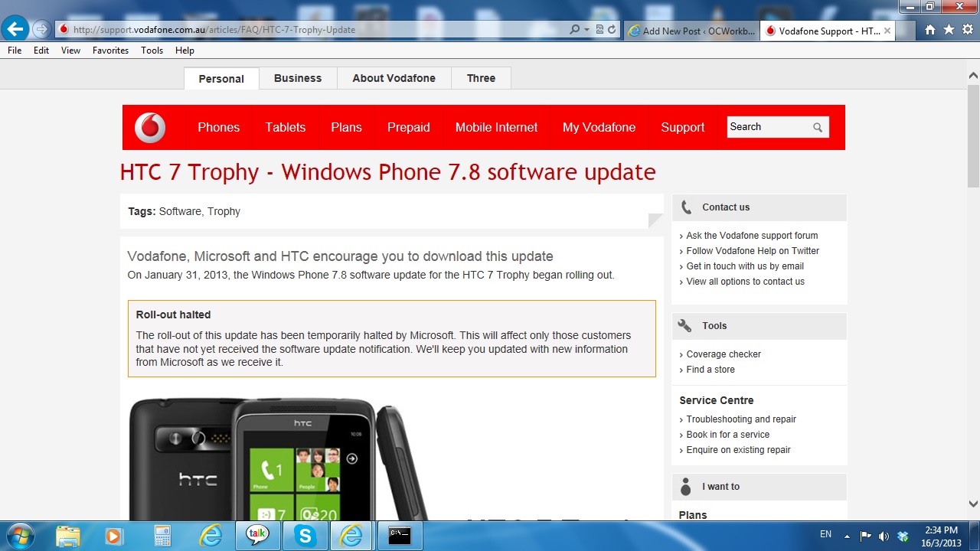Open the About Vodafone tab
980x551 pixels.
click(x=394, y=78)
